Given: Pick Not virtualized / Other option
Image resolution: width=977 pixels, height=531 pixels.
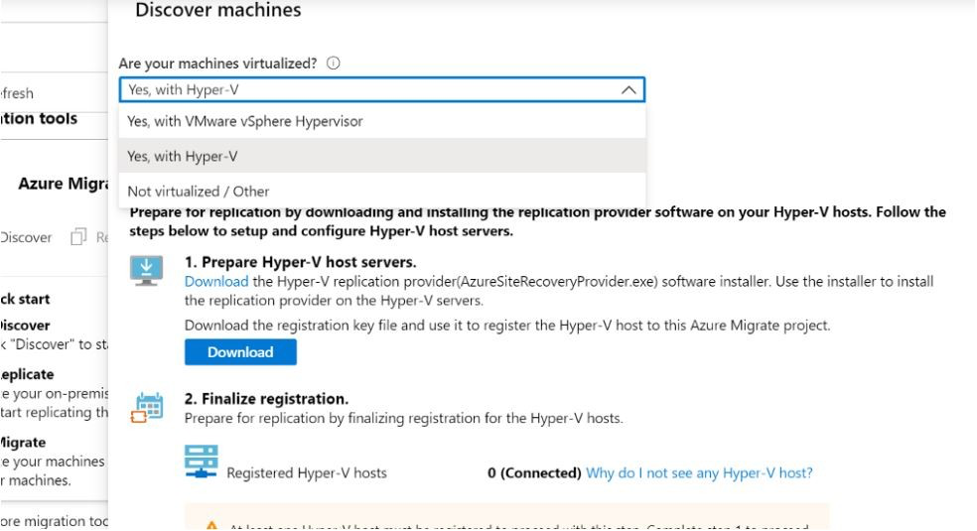Looking at the screenshot, I should pyautogui.click(x=382, y=191).
